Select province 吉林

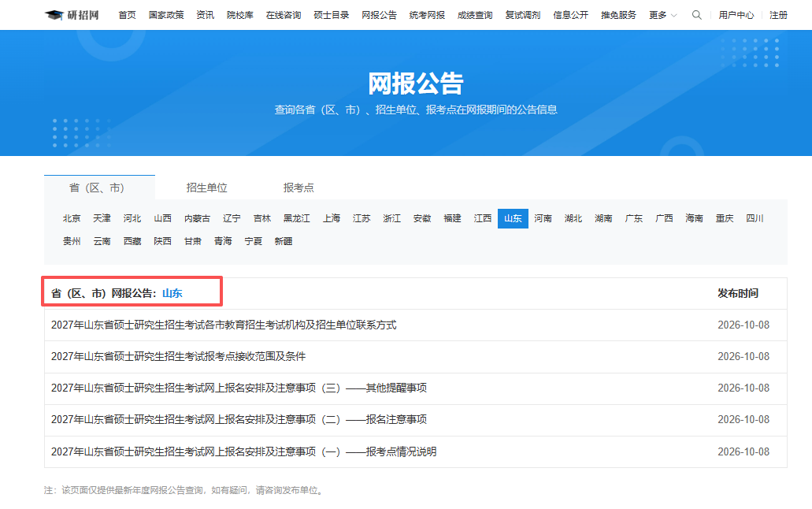point(262,218)
